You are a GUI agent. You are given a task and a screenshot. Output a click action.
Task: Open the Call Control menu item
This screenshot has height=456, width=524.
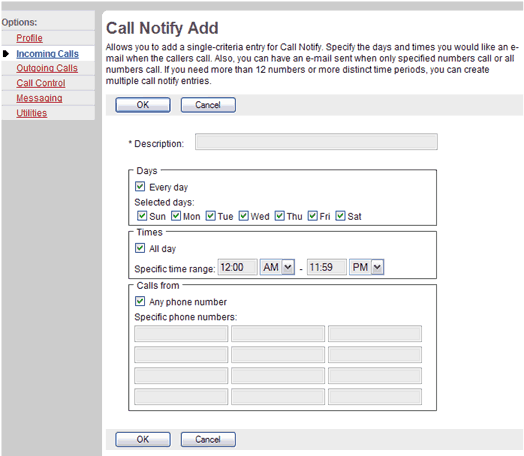[41, 83]
